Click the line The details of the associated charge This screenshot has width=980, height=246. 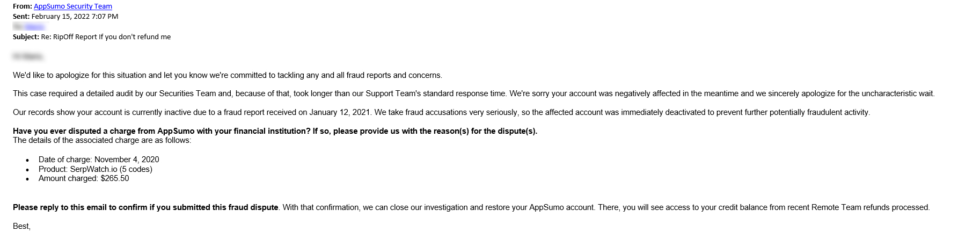click(102, 140)
